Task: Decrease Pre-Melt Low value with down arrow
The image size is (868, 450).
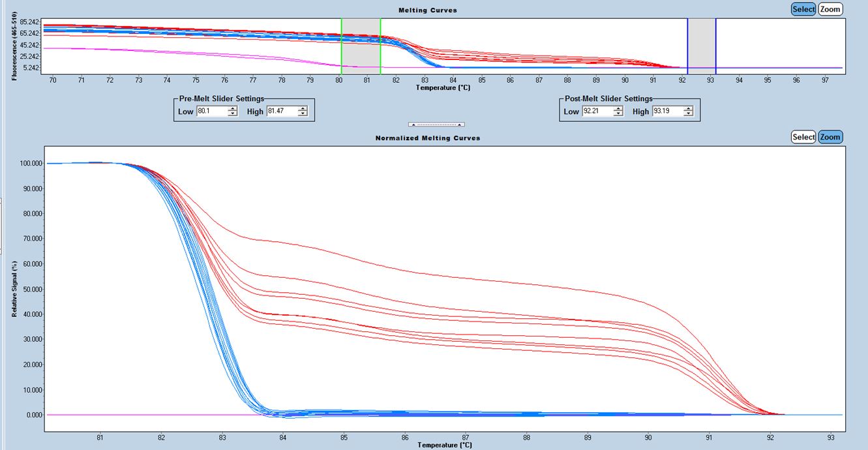Action: coord(232,114)
